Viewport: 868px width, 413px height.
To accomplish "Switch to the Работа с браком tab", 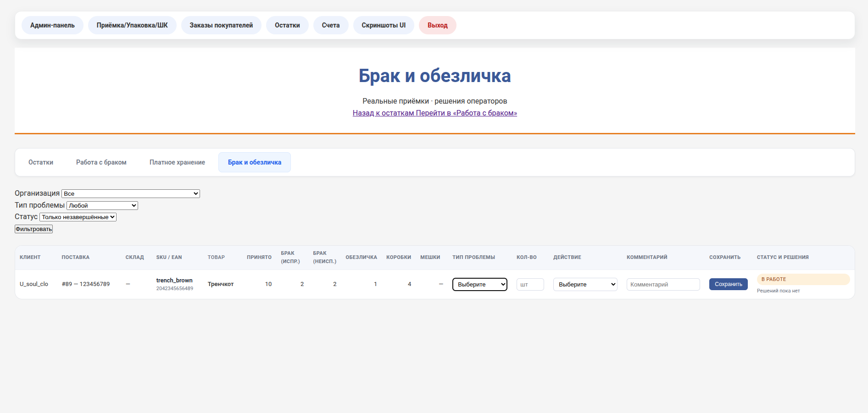I will coord(101,162).
